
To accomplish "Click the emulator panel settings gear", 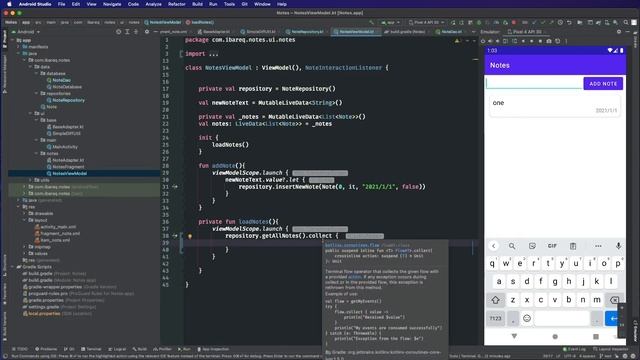I will [619, 31].
